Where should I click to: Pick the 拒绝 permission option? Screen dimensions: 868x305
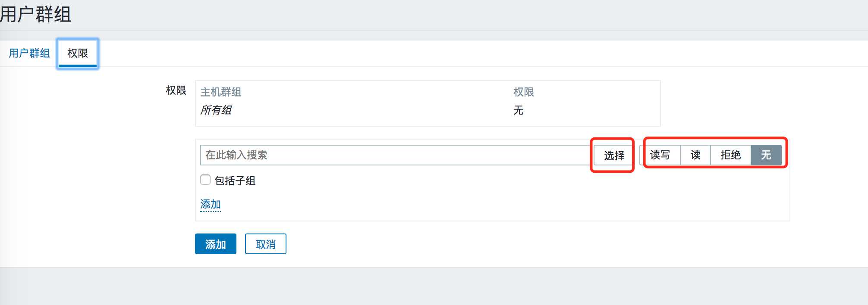click(x=730, y=155)
